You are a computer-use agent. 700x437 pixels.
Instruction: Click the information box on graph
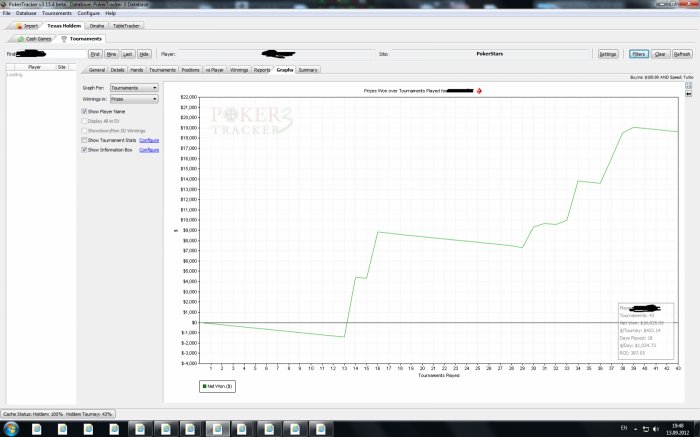coord(646,331)
